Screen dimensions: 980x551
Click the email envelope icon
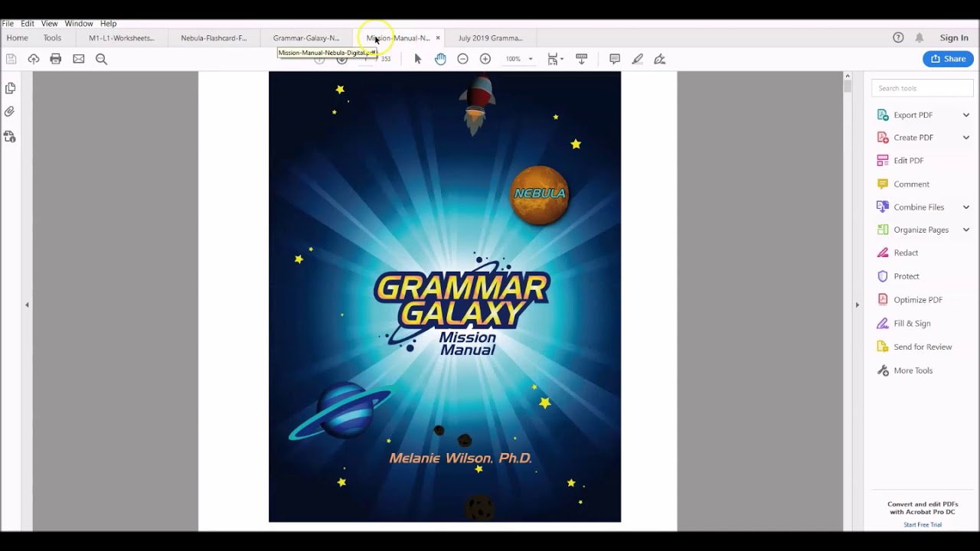[x=79, y=59]
